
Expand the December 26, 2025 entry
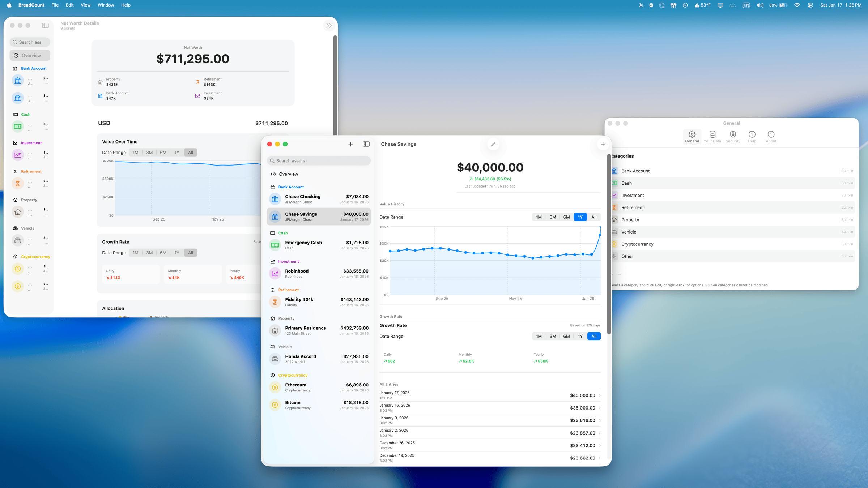click(x=600, y=445)
